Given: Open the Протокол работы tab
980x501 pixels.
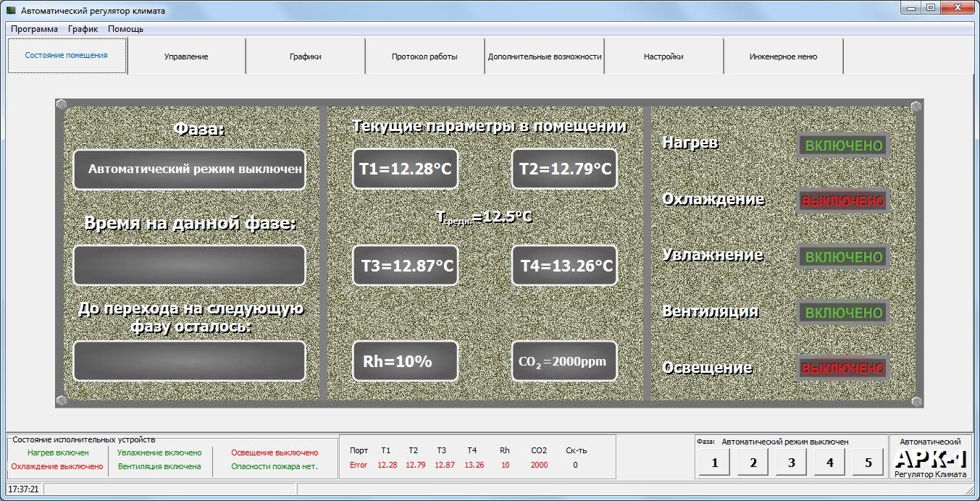Looking at the screenshot, I should 424,56.
